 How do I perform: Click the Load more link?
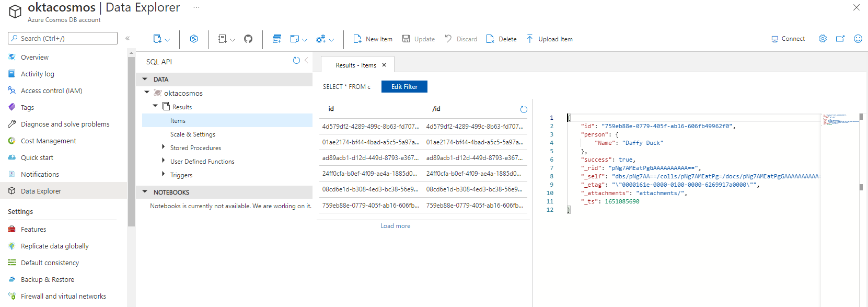point(395,226)
